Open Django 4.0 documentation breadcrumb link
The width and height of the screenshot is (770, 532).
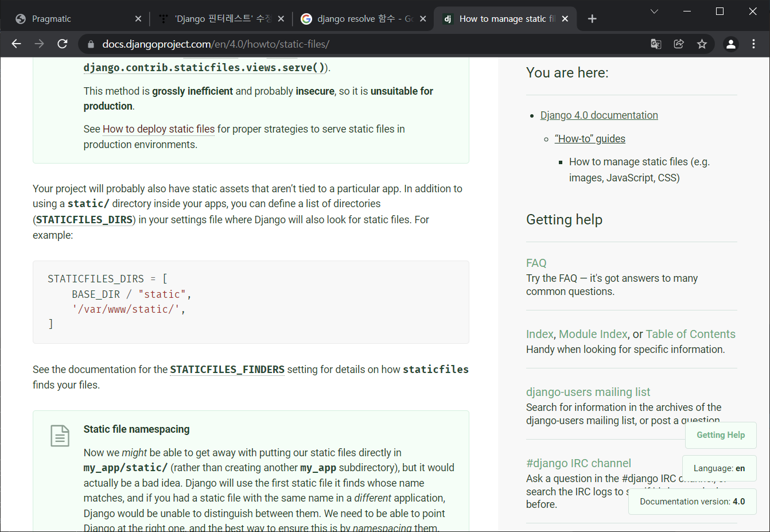click(599, 115)
